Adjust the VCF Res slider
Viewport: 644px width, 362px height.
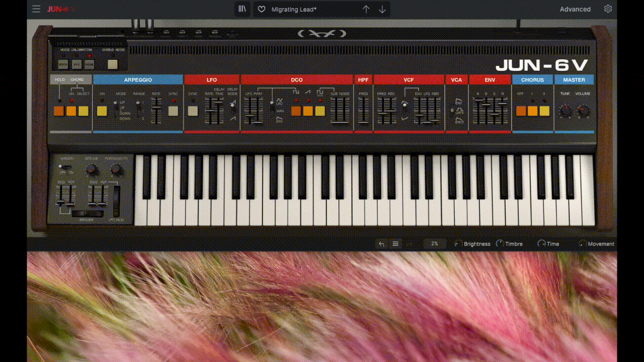click(391, 111)
